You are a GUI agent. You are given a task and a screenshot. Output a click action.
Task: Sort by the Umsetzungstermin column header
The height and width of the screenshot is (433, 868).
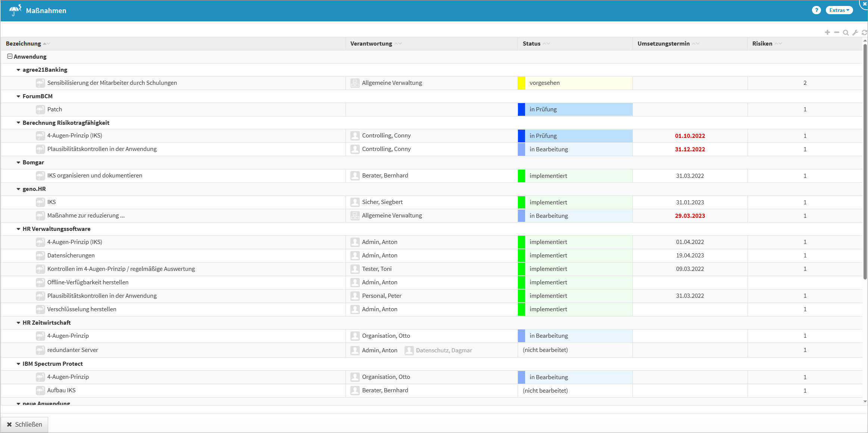click(663, 44)
